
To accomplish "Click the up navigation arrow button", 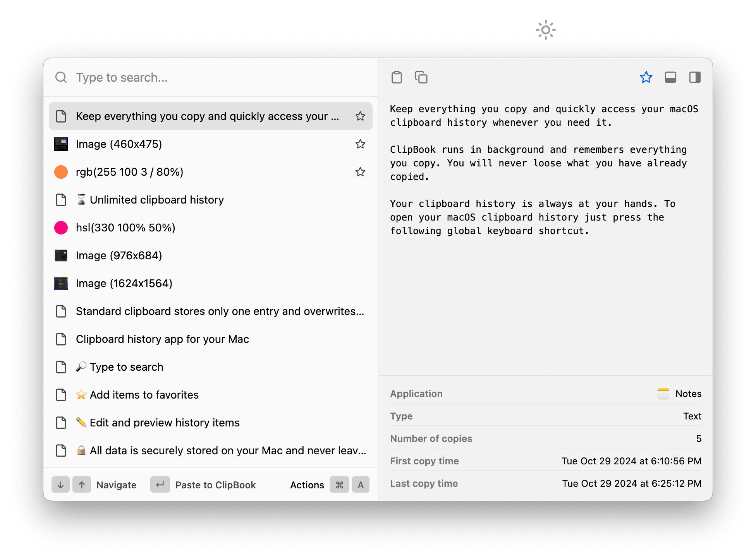I will coord(81,484).
